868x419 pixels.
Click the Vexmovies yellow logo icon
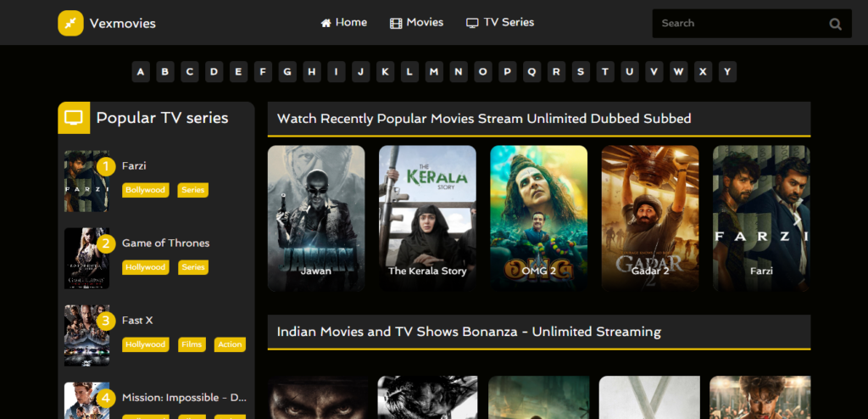pos(70,23)
